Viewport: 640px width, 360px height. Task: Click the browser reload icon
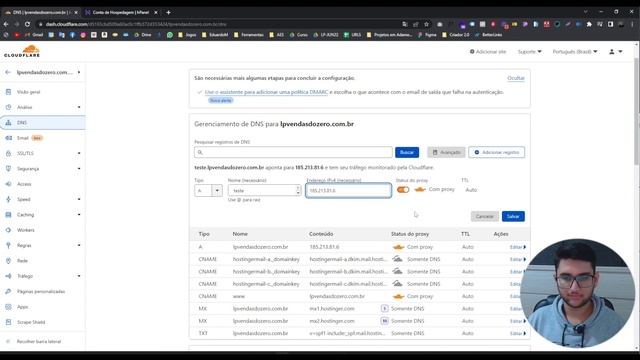(27, 24)
